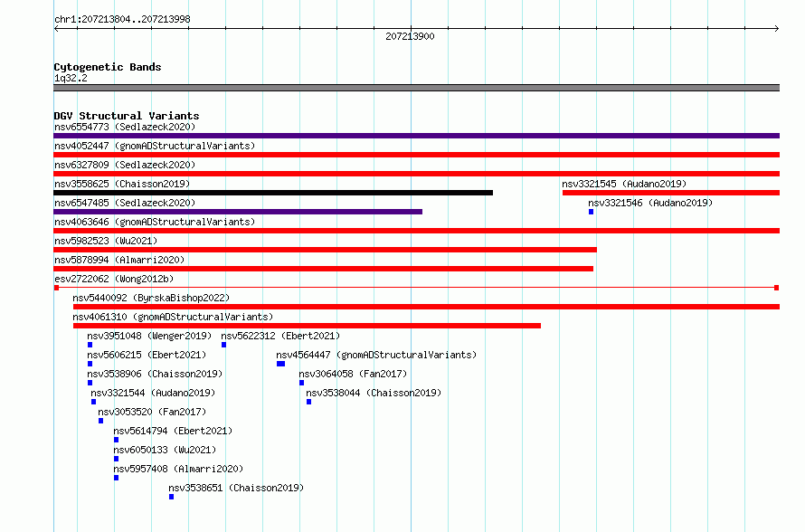The width and height of the screenshot is (805, 532).
Task: Click the blue nsv5614794 Ebert2021 marker
Action: (x=116, y=440)
